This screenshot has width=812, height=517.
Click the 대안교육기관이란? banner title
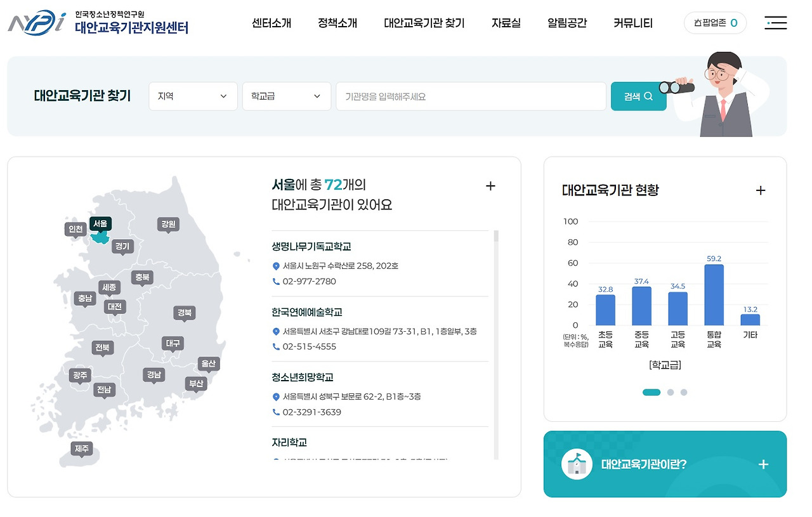coord(644,464)
